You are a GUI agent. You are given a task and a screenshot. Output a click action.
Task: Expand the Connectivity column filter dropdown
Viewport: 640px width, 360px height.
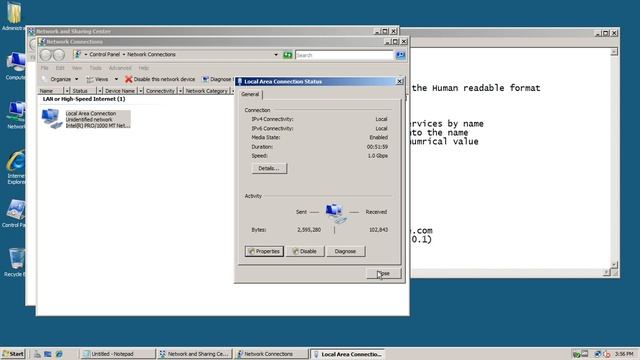pos(180,91)
